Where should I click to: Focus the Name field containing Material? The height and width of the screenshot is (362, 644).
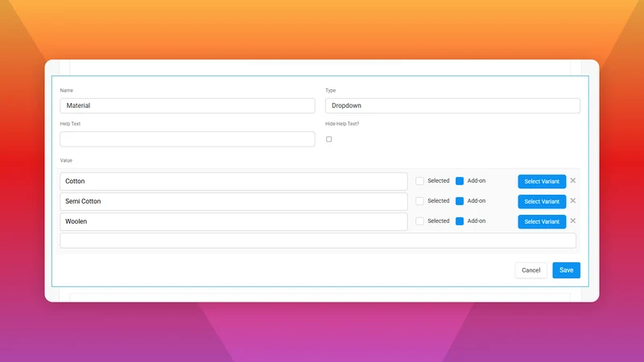click(x=188, y=105)
